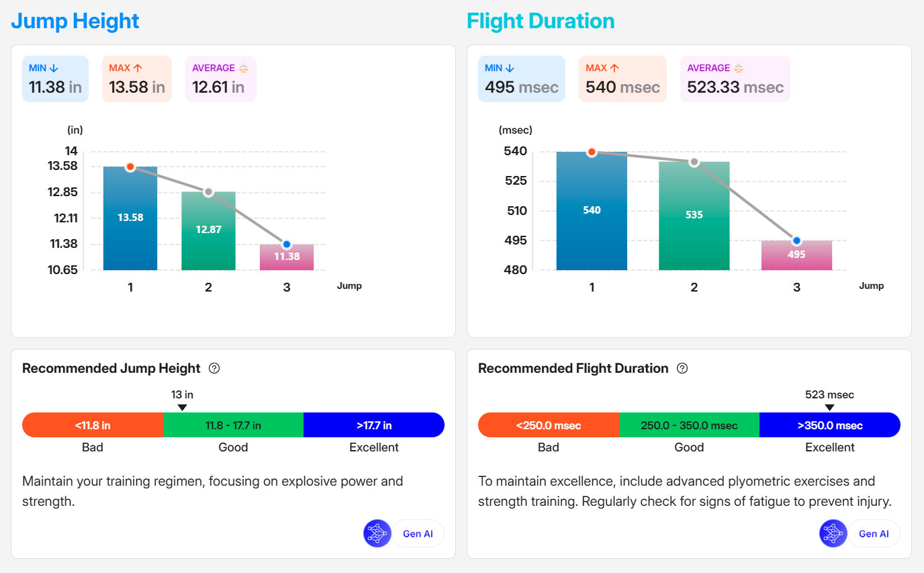This screenshot has height=573, width=924.
Task: Click the Jump Height MIN down-arrow icon
Action: point(54,68)
